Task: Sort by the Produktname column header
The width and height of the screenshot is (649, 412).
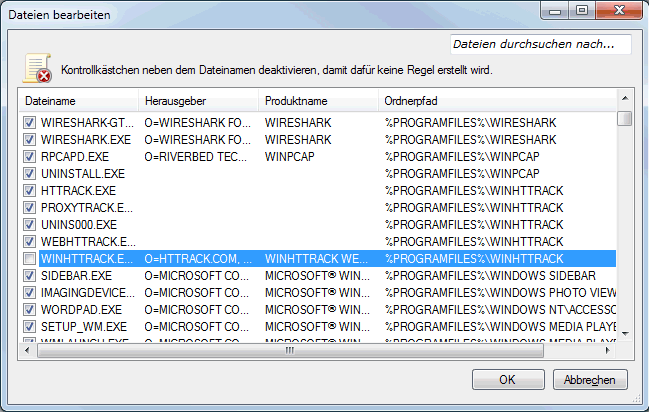Action: click(318, 101)
